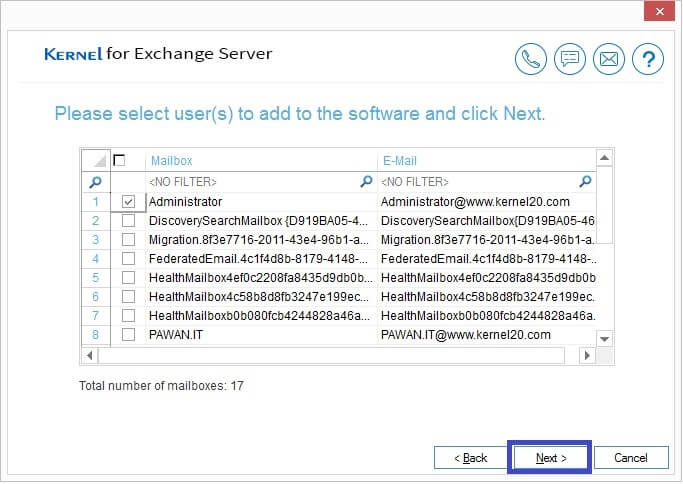Close the dialog window
The height and width of the screenshot is (484, 683).
click(x=659, y=11)
